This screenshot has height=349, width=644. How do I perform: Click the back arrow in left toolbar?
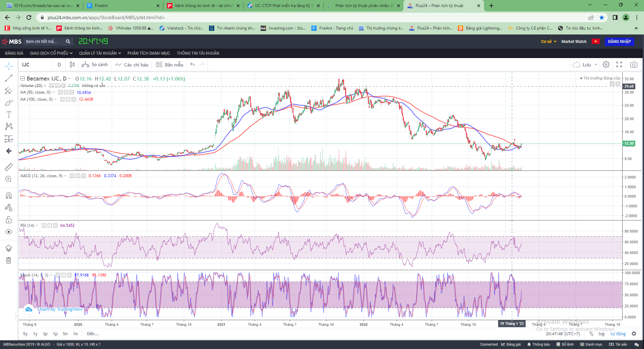coord(9,151)
